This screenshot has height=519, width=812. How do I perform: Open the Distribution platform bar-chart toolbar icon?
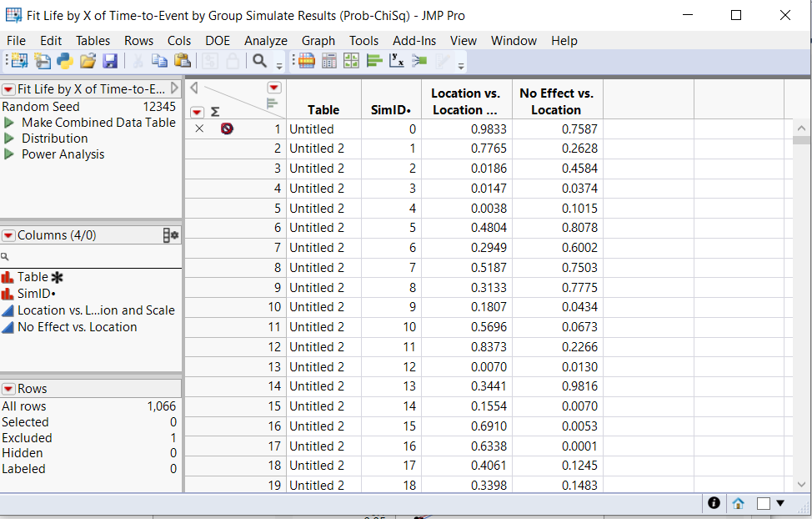click(374, 61)
